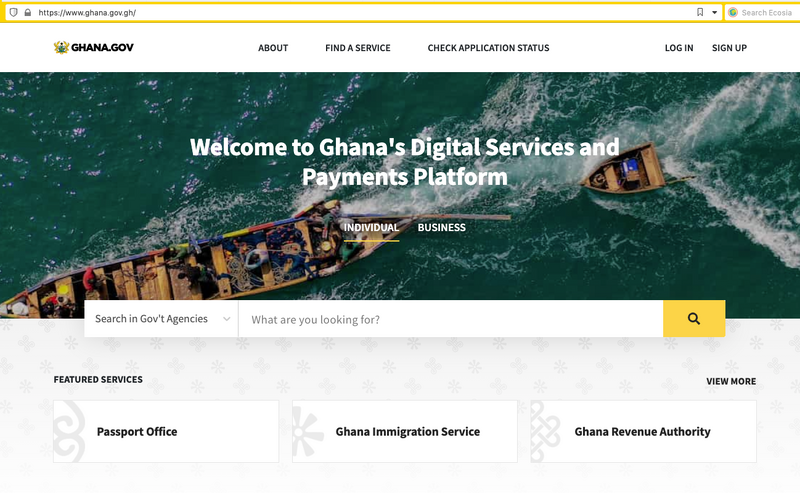Select the INDIVIDUAL tab

pos(371,228)
